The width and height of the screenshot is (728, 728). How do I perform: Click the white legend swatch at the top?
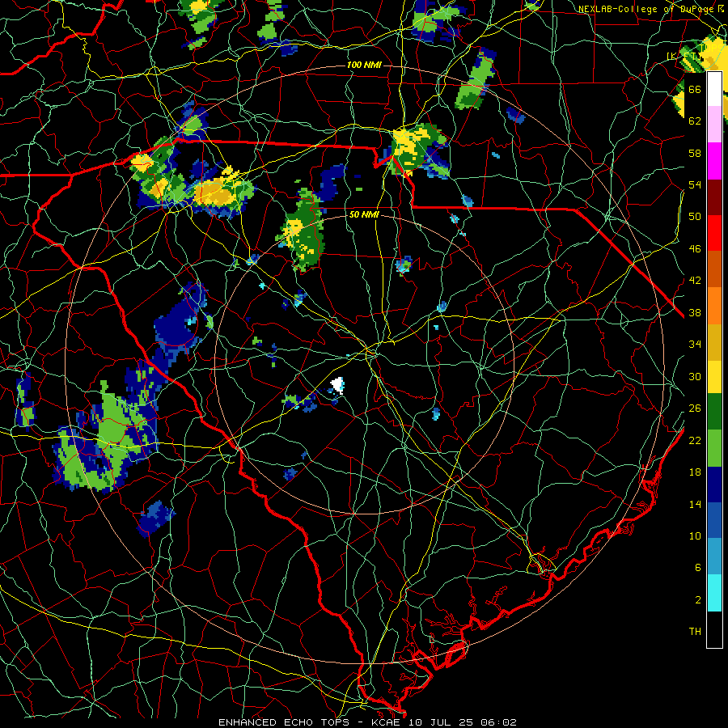(x=714, y=89)
